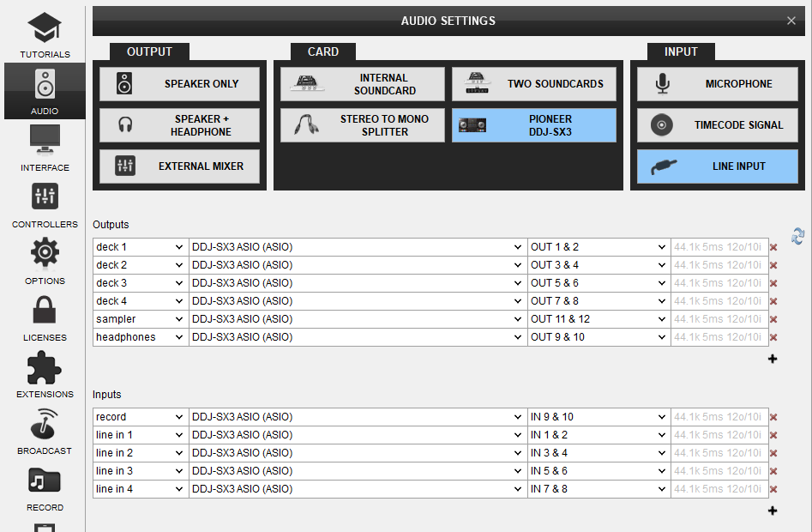This screenshot has width=812, height=532.
Task: Open the Interface settings sidebar icon
Action: click(45, 148)
